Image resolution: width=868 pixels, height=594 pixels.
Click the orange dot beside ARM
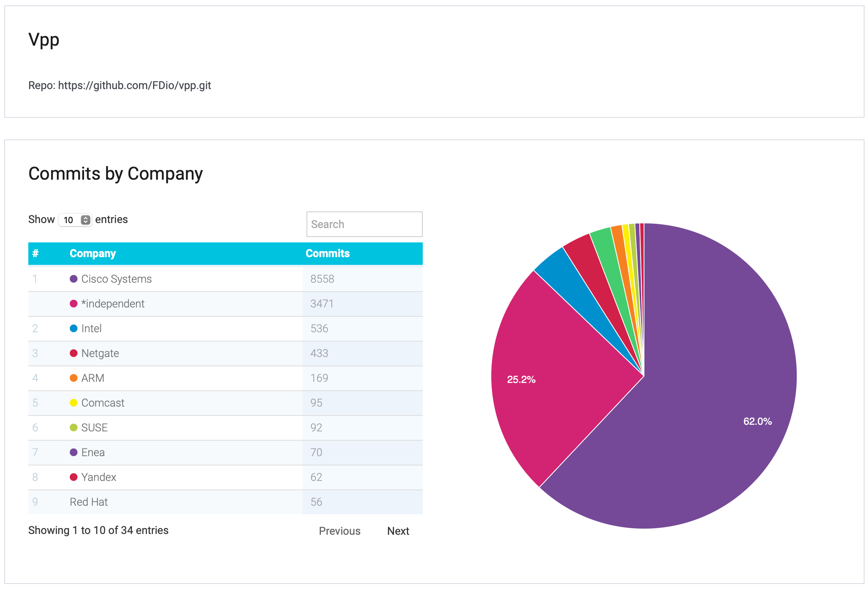click(x=74, y=378)
